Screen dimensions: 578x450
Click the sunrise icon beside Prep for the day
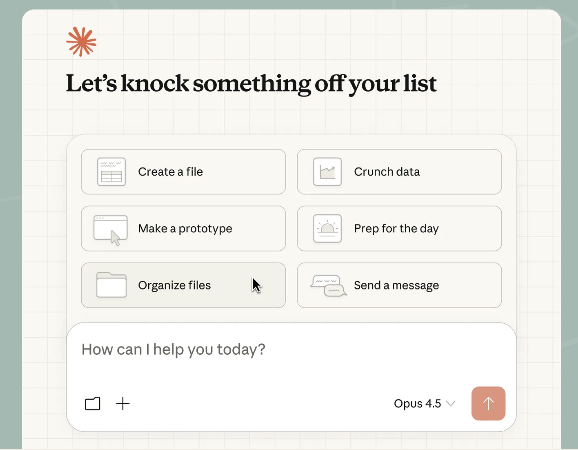click(x=327, y=229)
